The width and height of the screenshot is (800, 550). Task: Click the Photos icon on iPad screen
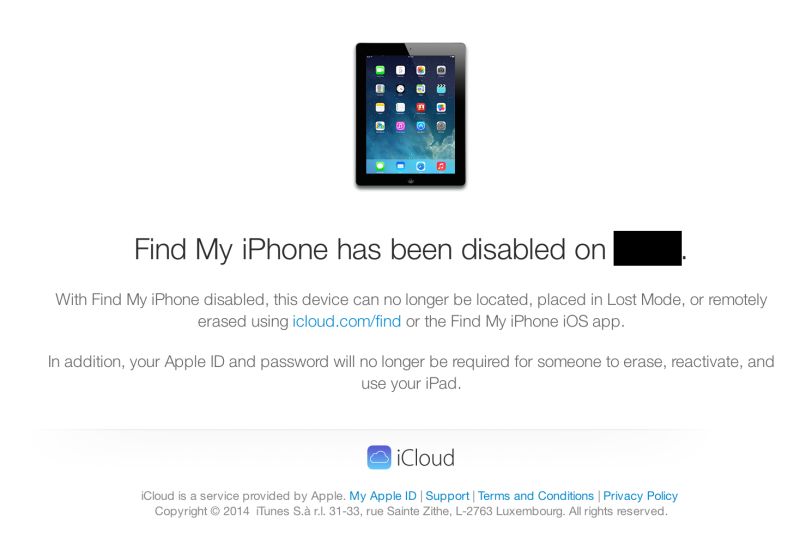[421, 70]
